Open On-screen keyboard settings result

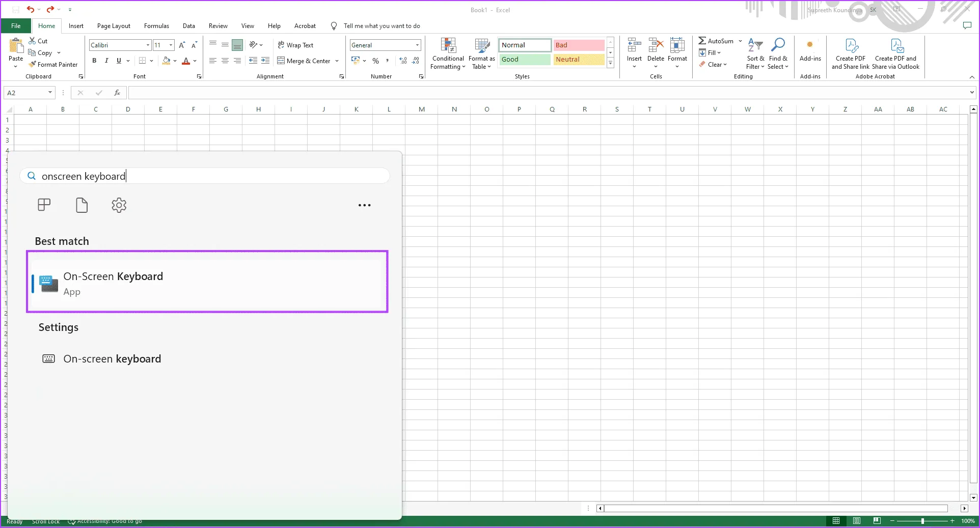(112, 359)
